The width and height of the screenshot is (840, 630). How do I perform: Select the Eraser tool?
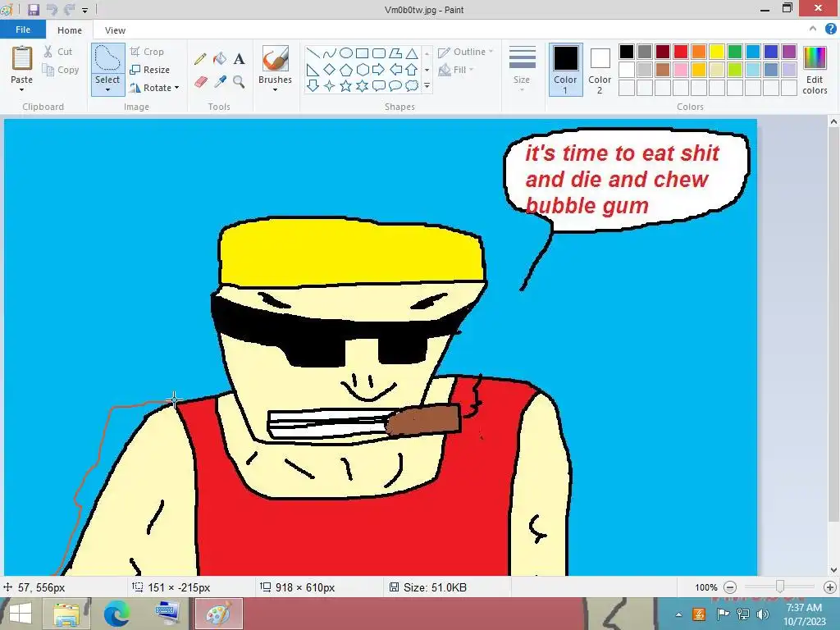tap(200, 82)
